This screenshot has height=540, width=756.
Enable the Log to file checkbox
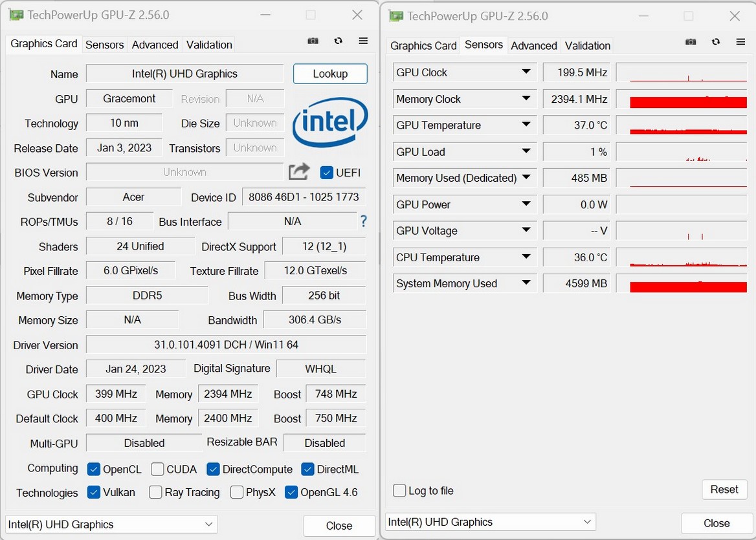[399, 490]
